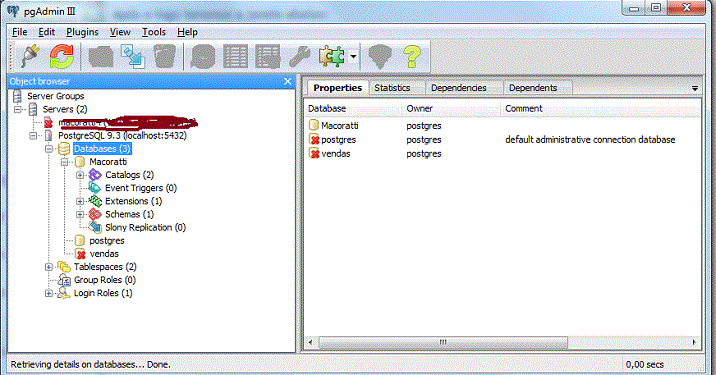Expand the Schemas (1) node
The height and width of the screenshot is (375, 716).
coord(80,214)
